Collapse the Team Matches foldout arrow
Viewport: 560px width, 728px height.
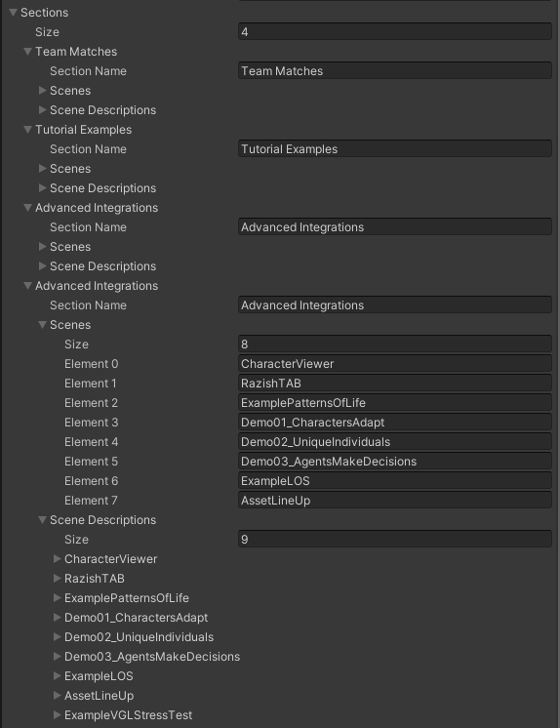(28, 52)
